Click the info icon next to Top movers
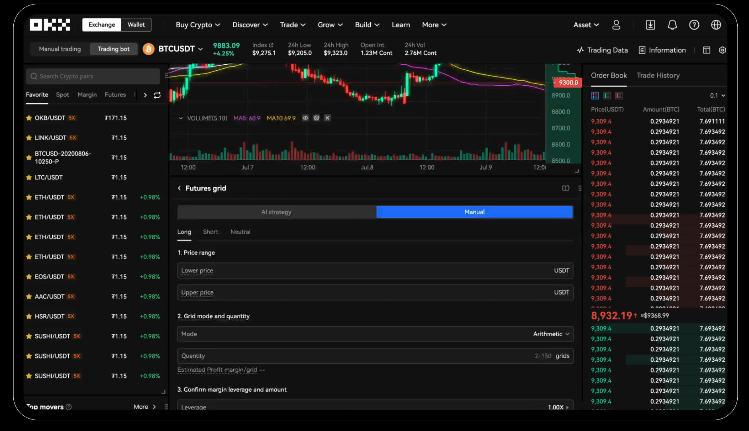Image resolution: width=749 pixels, height=431 pixels. pyautogui.click(x=69, y=407)
